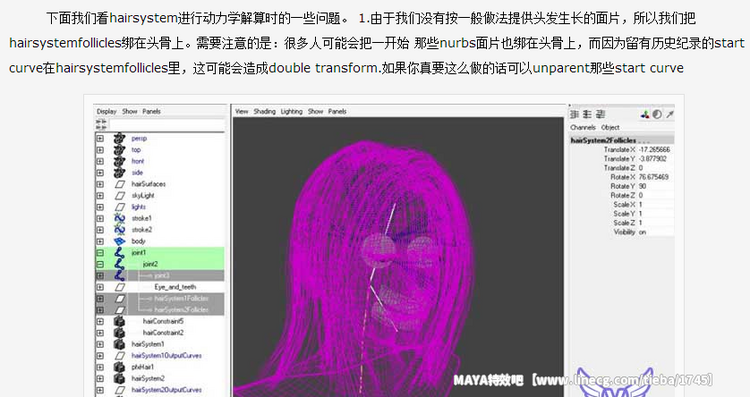Click second channel box layout icon
The image size is (750, 397).
click(587, 114)
